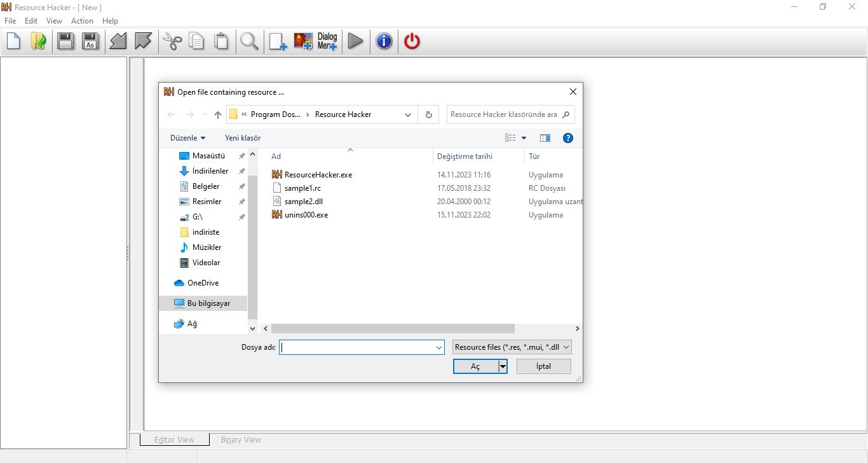
Task: Open the Help menu
Action: point(110,21)
